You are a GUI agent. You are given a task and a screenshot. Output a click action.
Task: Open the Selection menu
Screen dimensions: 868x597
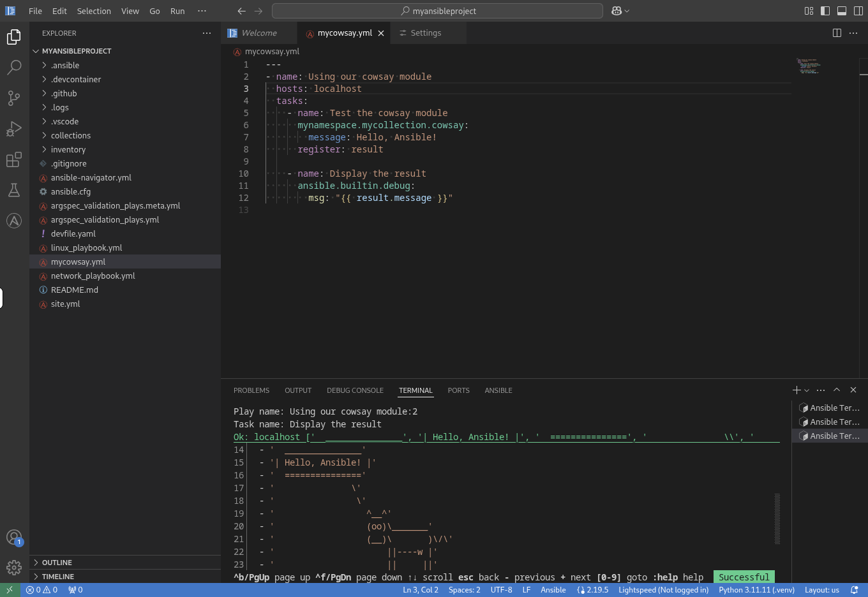tap(94, 11)
